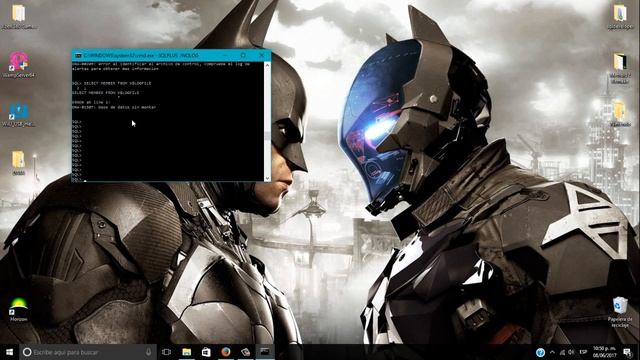Open the taskbar app next to Firefox
This screenshot has width=640, height=360.
coord(245,352)
